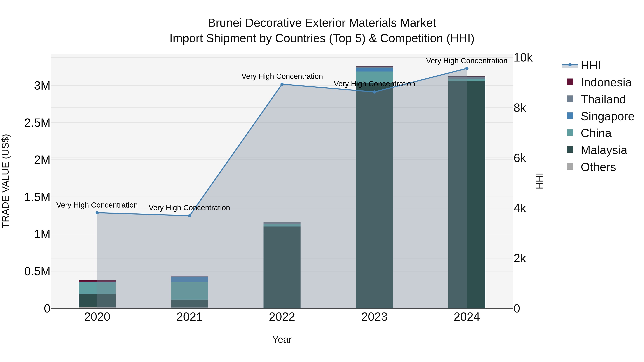644x362 pixels.
Task: Click the 2022 x-axis label
Action: (282, 317)
